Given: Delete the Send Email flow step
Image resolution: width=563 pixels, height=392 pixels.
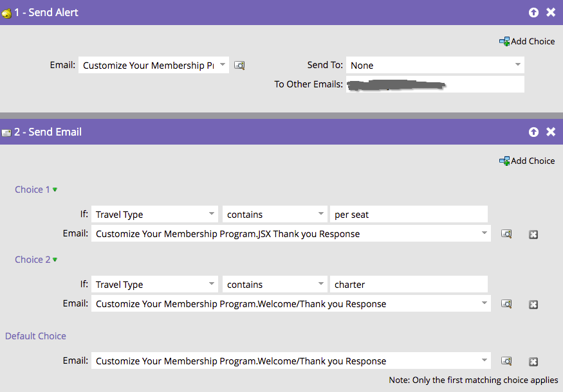Looking at the screenshot, I should [x=551, y=132].
